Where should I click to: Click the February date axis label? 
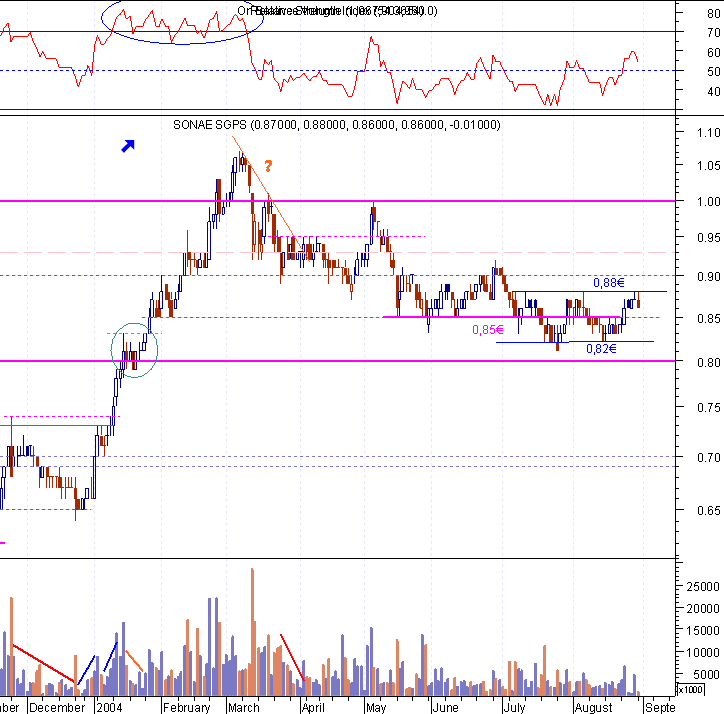click(187, 708)
